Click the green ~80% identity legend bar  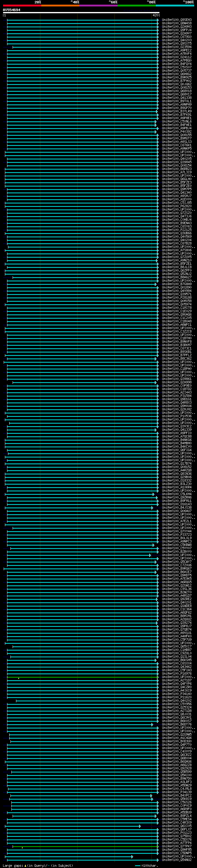[137, 6]
